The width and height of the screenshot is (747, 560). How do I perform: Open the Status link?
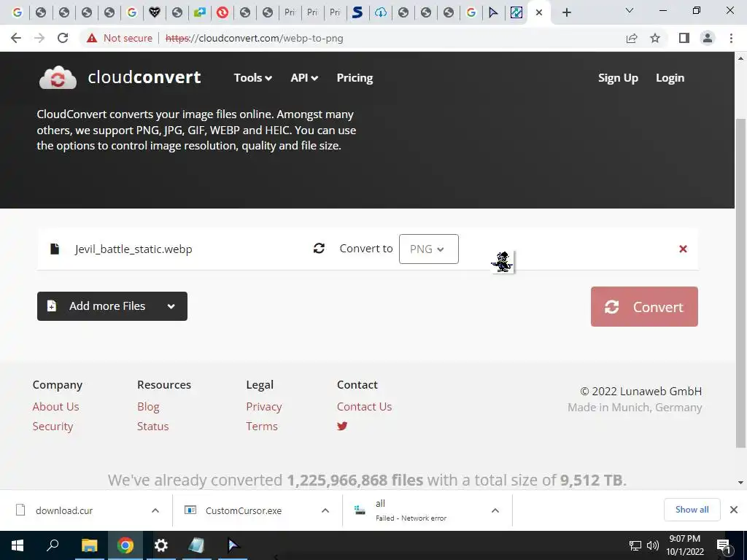click(153, 426)
